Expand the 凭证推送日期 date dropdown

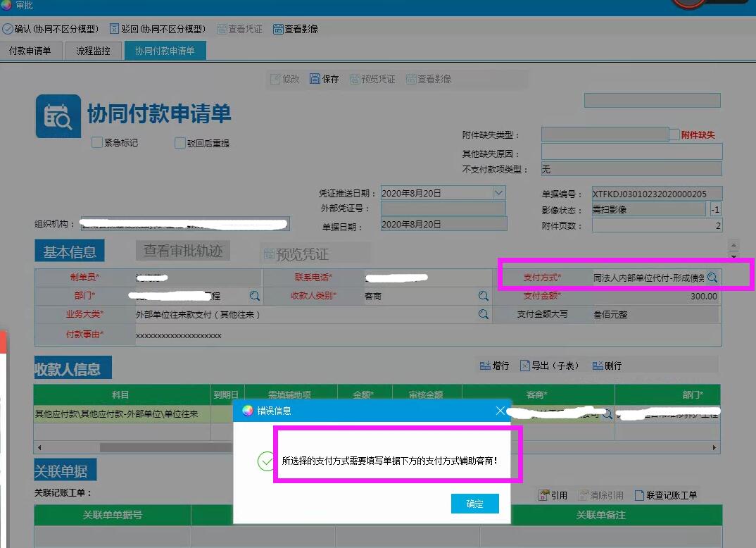click(498, 193)
